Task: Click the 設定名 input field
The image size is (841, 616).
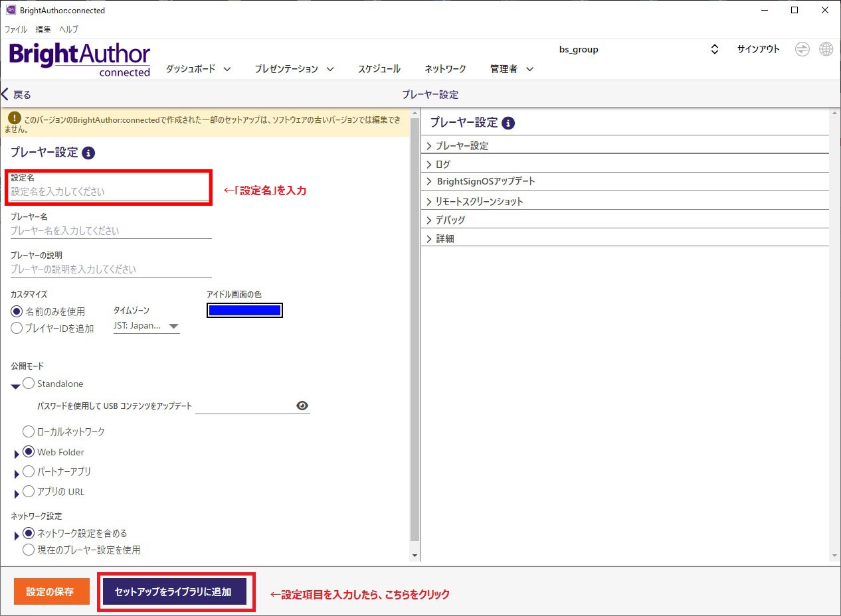Action: point(111,191)
